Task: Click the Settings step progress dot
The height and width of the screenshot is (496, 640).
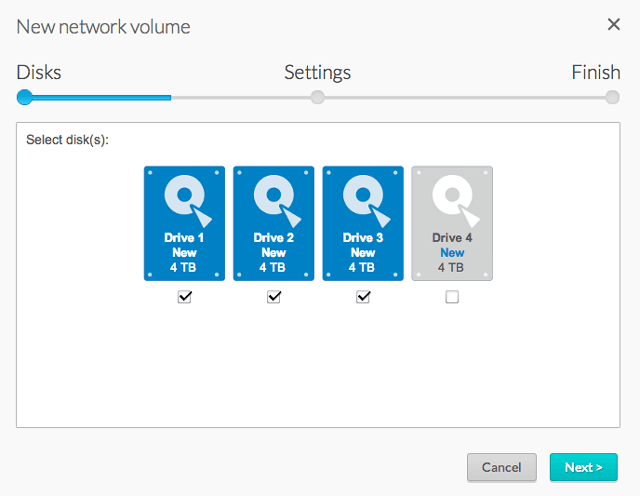Action: pyautogui.click(x=318, y=98)
